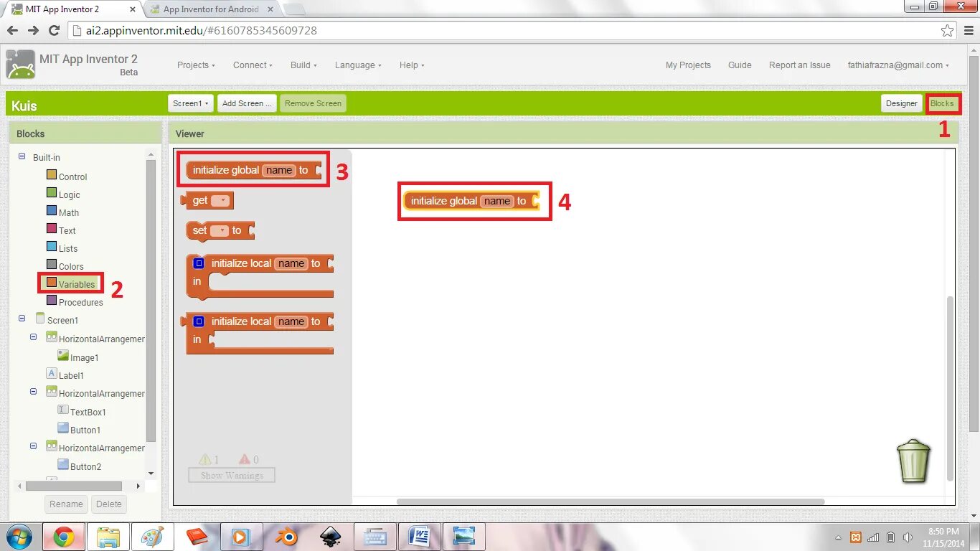This screenshot has width=980, height=551.
Task: Collapse the HorizontalArrangement containing TextBox1
Action: click(x=33, y=391)
